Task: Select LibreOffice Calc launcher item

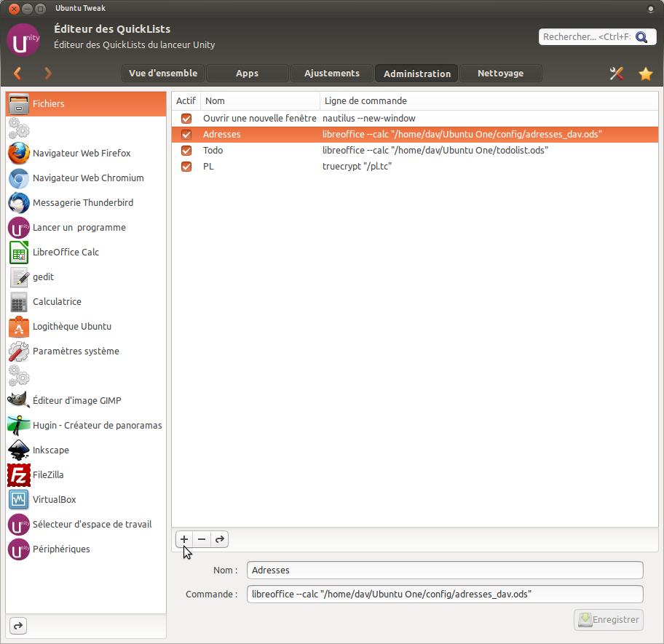Action: [x=66, y=253]
